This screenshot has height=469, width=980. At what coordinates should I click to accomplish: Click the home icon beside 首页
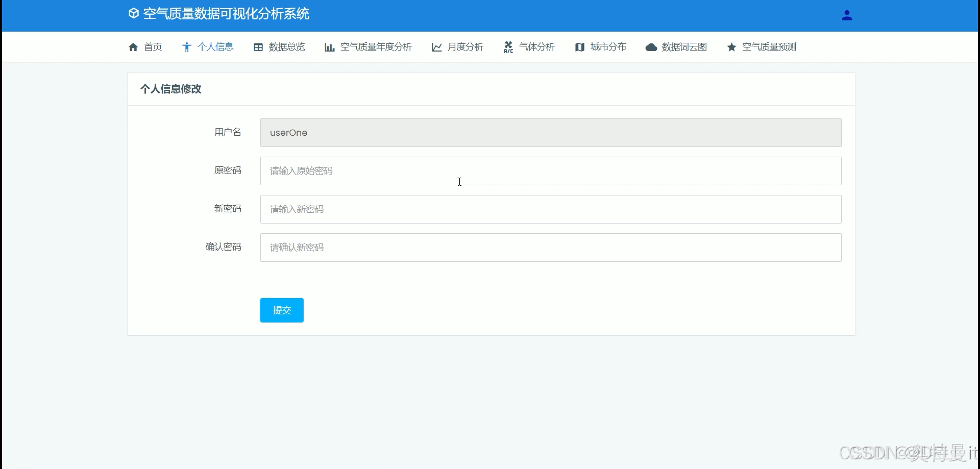(133, 47)
